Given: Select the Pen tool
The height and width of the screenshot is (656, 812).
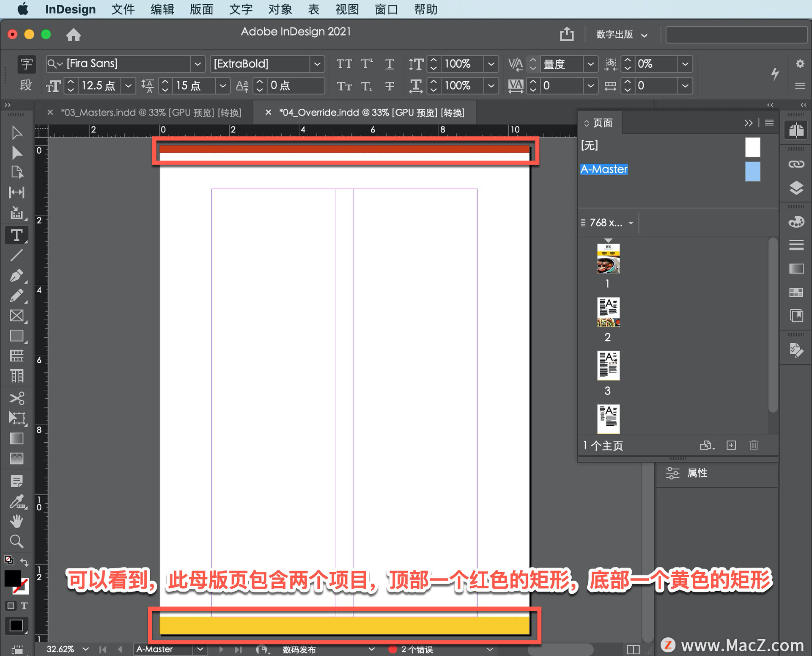Looking at the screenshot, I should pyautogui.click(x=16, y=276).
